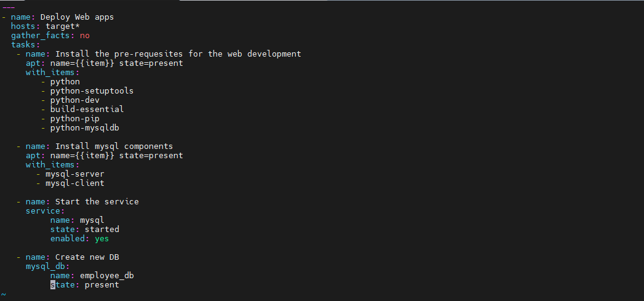Click the "employee_db" database name

(x=106, y=275)
